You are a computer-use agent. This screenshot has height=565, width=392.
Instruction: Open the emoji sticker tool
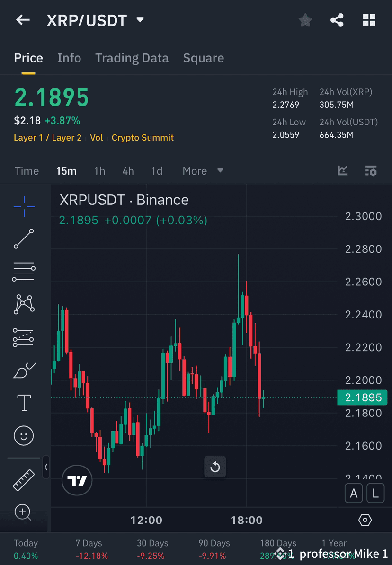24,435
